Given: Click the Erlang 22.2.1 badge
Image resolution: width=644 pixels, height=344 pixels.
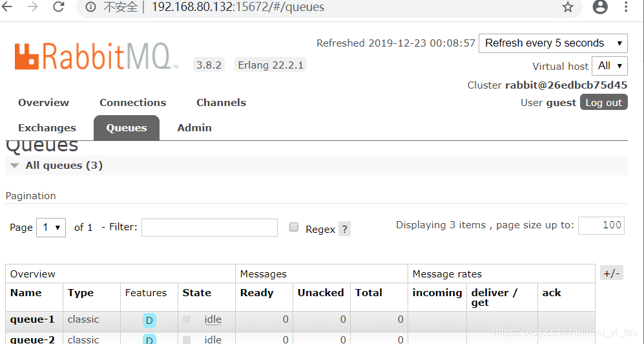Looking at the screenshot, I should click(270, 65).
